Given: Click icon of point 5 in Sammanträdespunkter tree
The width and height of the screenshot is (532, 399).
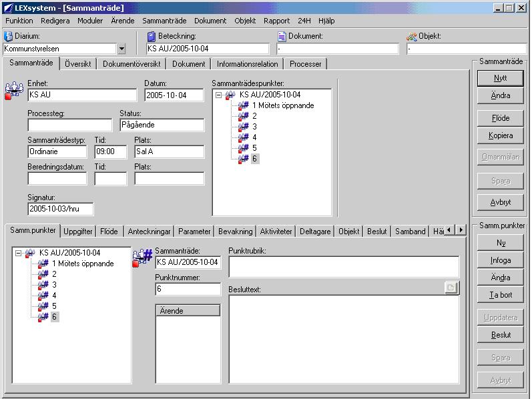Looking at the screenshot, I should 243,148.
